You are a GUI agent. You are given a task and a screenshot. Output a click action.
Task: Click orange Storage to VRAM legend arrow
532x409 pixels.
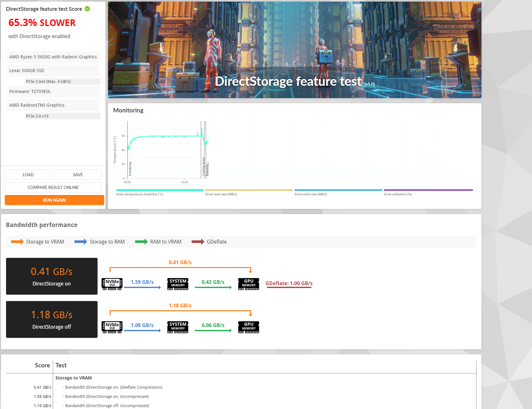coord(17,242)
